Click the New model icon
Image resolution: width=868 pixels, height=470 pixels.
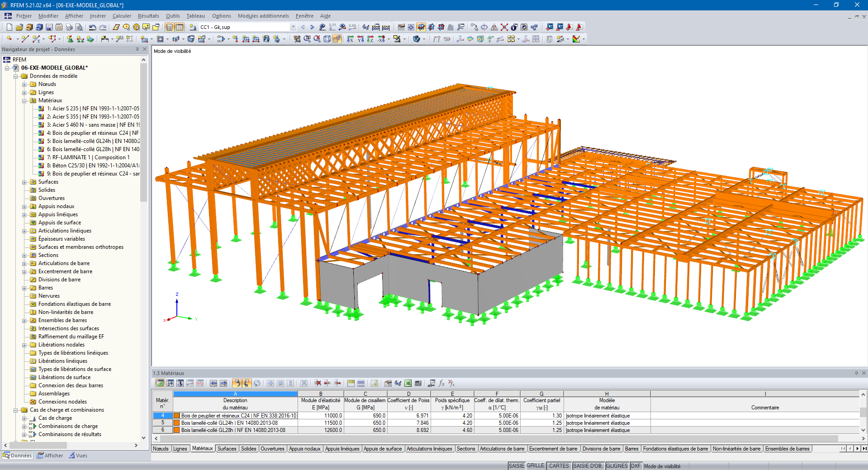click(x=9, y=27)
